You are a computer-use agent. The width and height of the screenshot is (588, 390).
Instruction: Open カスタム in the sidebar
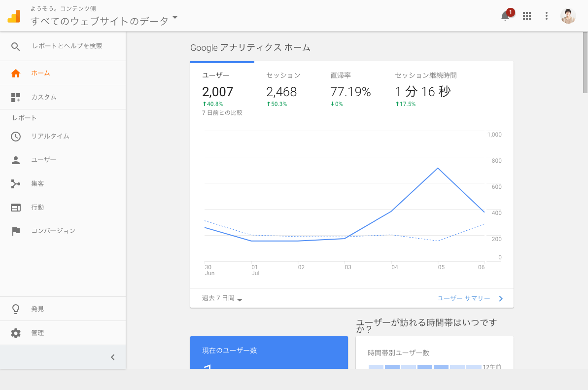click(x=63, y=97)
